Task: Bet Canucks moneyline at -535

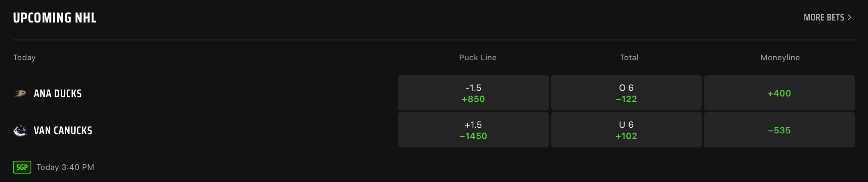Action: pyautogui.click(x=779, y=130)
